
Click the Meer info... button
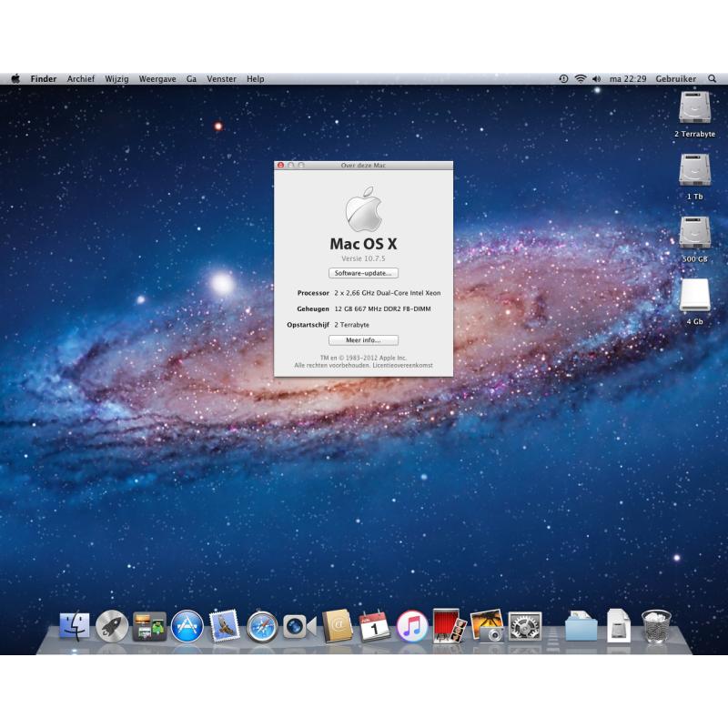pos(363,340)
